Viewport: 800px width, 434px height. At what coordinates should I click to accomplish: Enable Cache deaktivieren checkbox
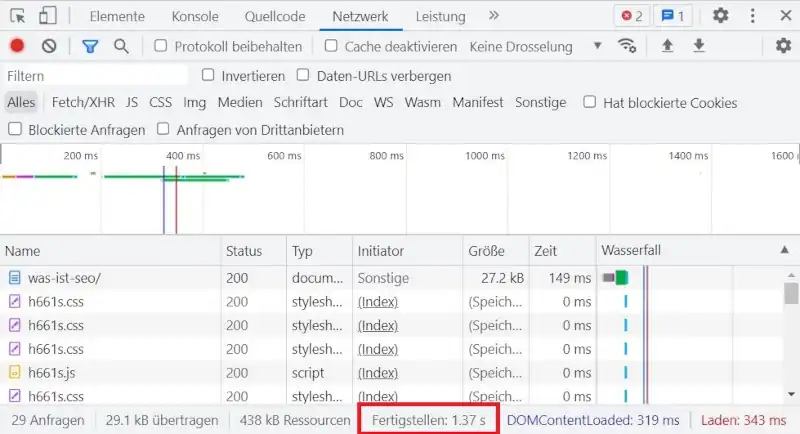(x=331, y=46)
